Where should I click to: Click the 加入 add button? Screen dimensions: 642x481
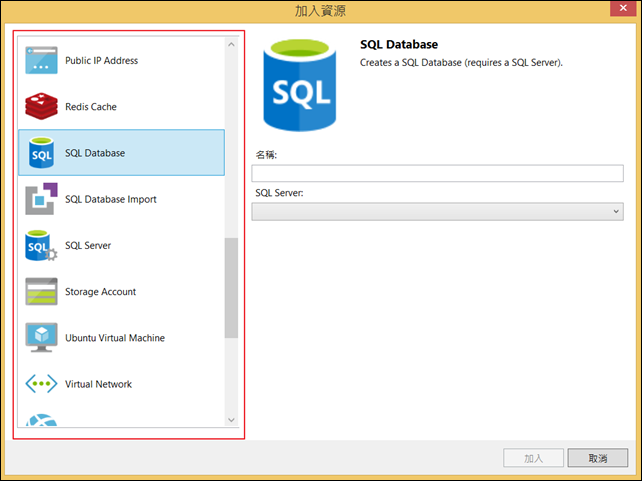pyautogui.click(x=533, y=458)
